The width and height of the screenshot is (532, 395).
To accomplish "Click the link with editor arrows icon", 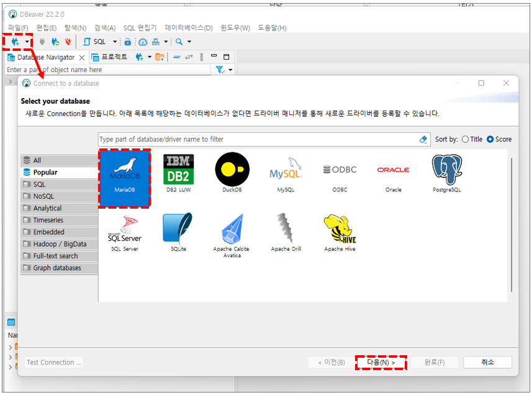I will point(189,57).
